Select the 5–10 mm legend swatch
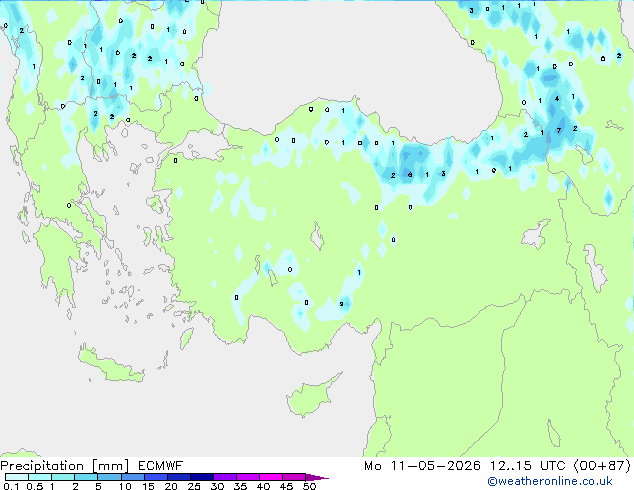634x490 pixels. (x=109, y=477)
